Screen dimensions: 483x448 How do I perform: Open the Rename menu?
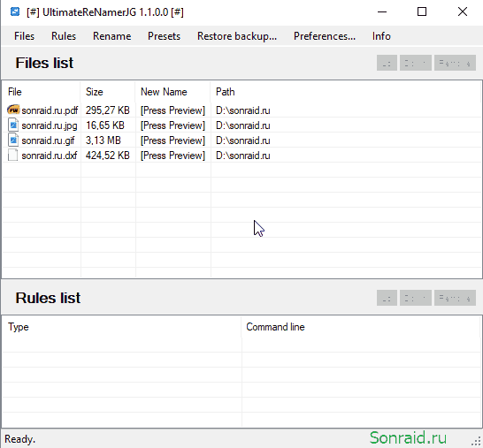pos(111,36)
